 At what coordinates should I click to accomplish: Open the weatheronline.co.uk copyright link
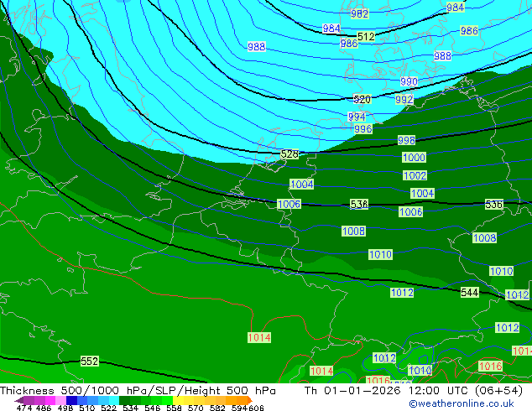coord(462,404)
